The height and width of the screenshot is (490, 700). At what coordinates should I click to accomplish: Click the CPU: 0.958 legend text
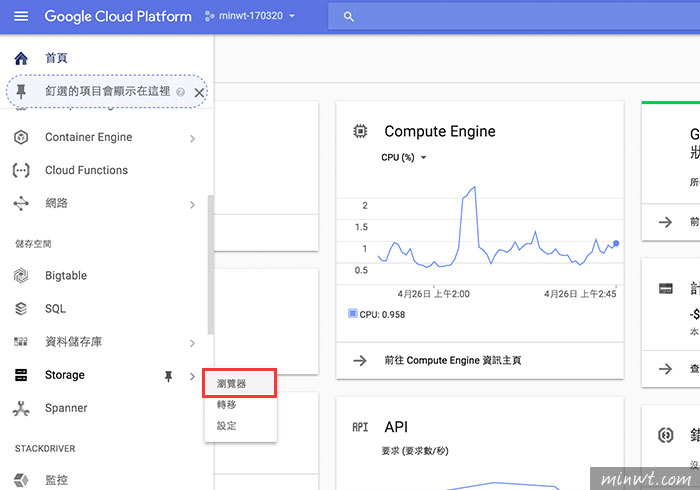(382, 314)
